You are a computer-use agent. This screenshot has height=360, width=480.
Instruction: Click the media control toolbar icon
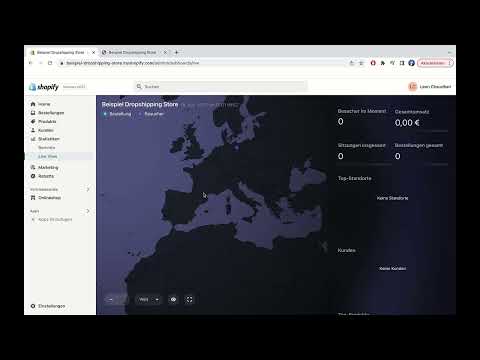point(392,63)
